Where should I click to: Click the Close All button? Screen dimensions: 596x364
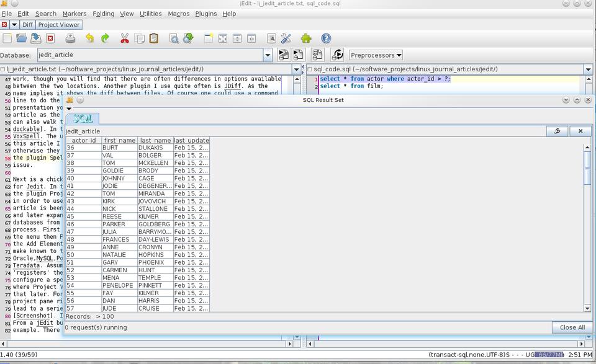point(571,327)
